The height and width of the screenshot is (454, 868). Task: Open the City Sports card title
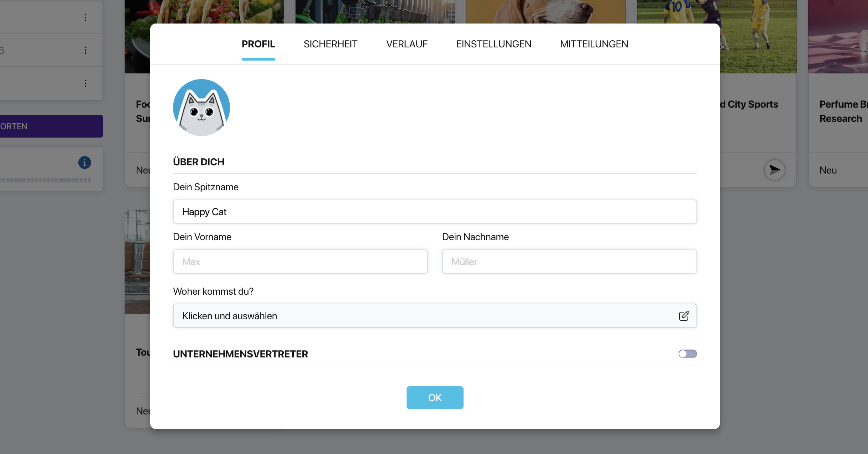749,104
